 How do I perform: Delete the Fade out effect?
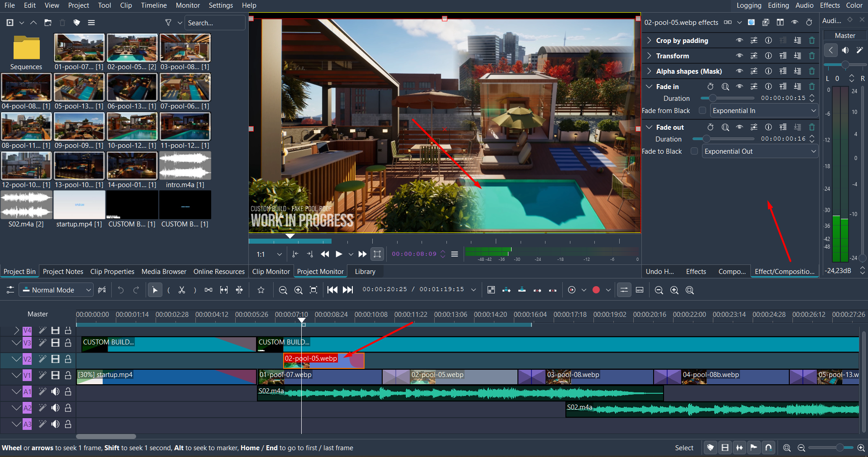tap(812, 127)
